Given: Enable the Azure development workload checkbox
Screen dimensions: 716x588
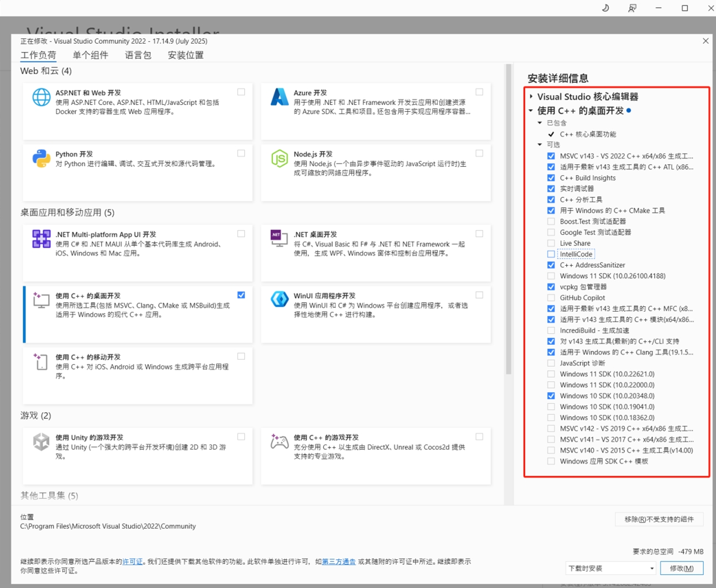Looking at the screenshot, I should click(x=480, y=92).
